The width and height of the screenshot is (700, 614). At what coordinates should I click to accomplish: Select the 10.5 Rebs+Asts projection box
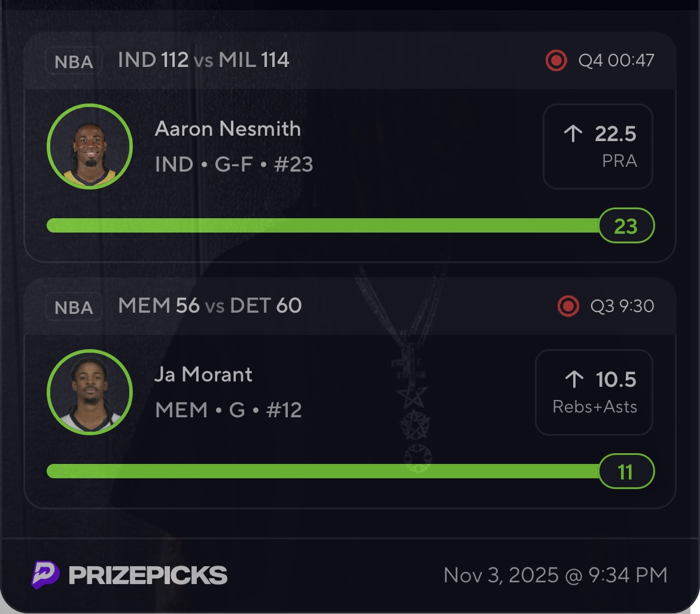pos(594,392)
